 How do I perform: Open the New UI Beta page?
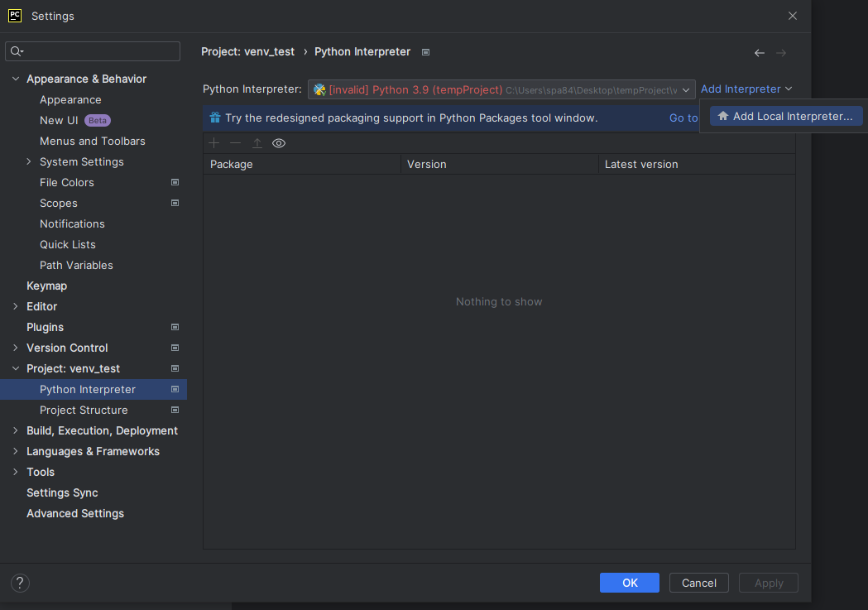pos(74,120)
